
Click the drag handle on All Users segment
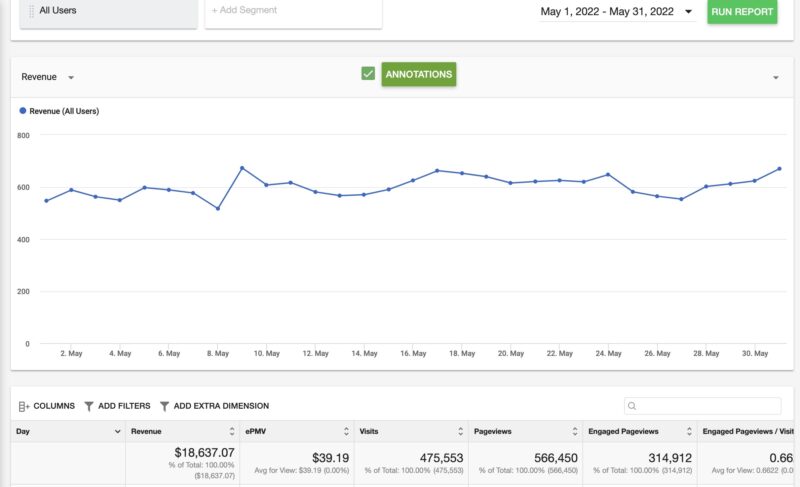pos(31,11)
